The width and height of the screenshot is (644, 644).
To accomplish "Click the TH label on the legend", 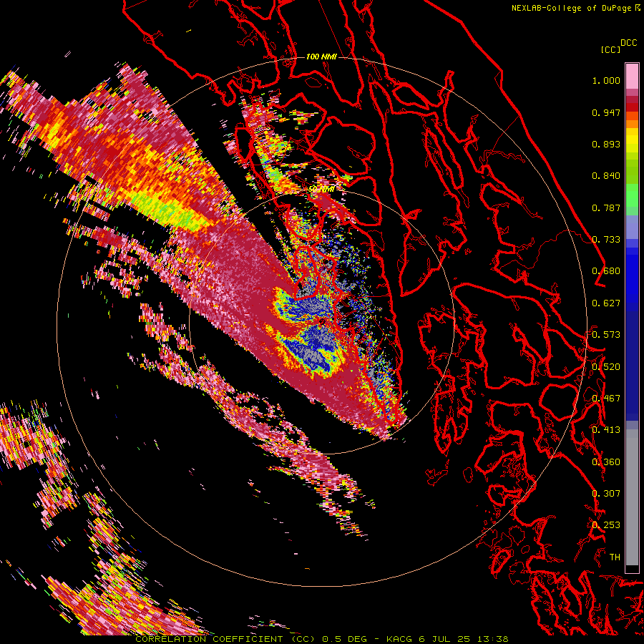I will [x=615, y=557].
